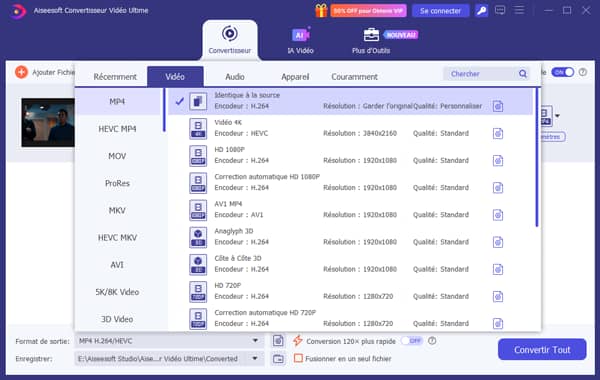Click the AV1 MP4 format icon

pyautogui.click(x=198, y=210)
